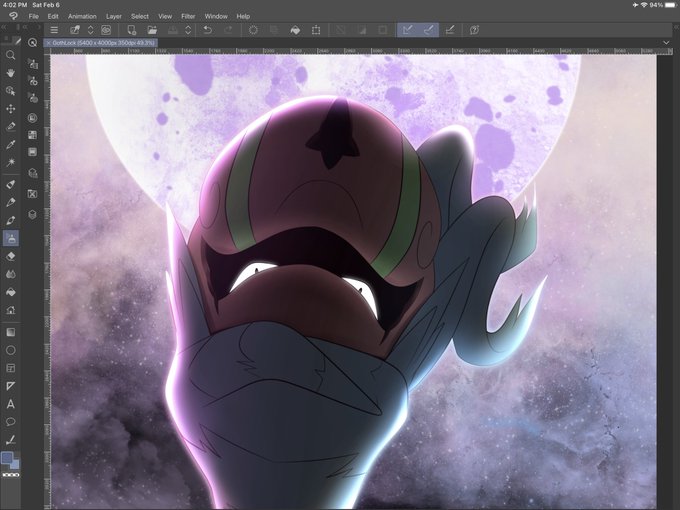Select the Fill bucket tool in tool palette

(10, 292)
